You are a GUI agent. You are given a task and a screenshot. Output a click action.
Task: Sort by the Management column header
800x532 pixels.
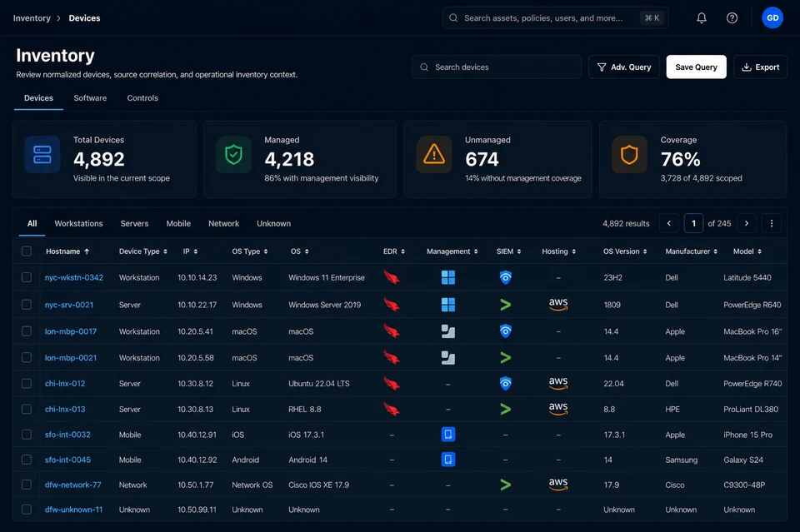452,251
